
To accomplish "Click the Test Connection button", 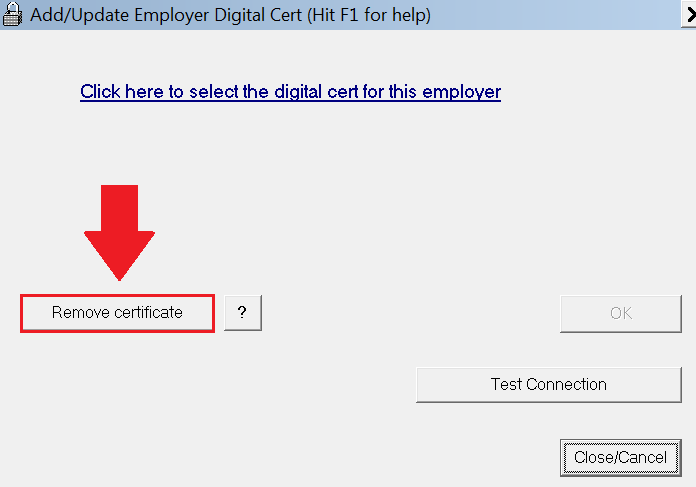I will point(549,384).
